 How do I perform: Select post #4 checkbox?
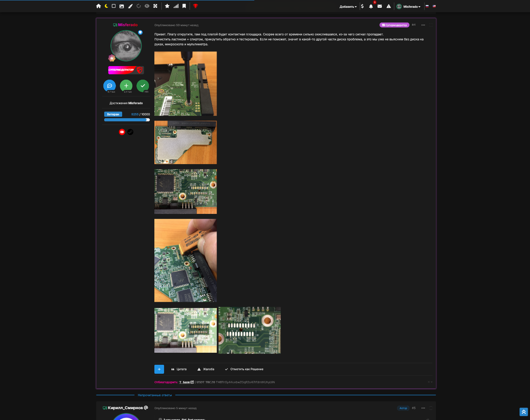(x=430, y=25)
